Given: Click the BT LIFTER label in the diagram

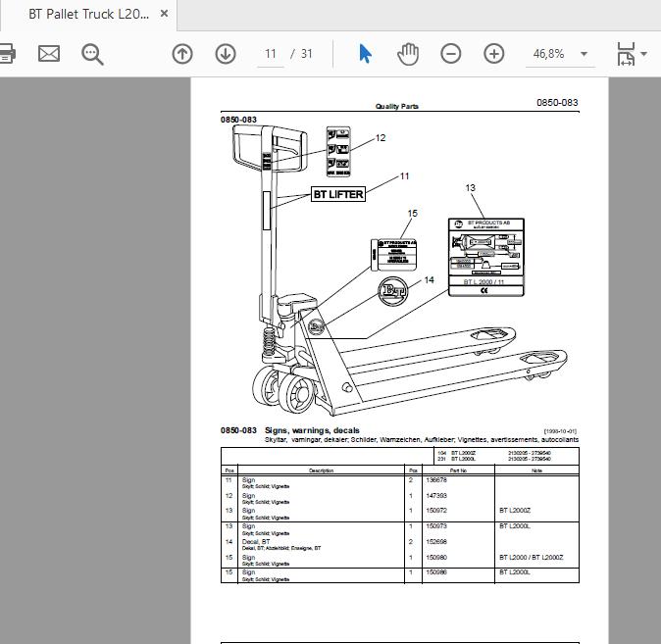Looking at the screenshot, I should point(338,194).
